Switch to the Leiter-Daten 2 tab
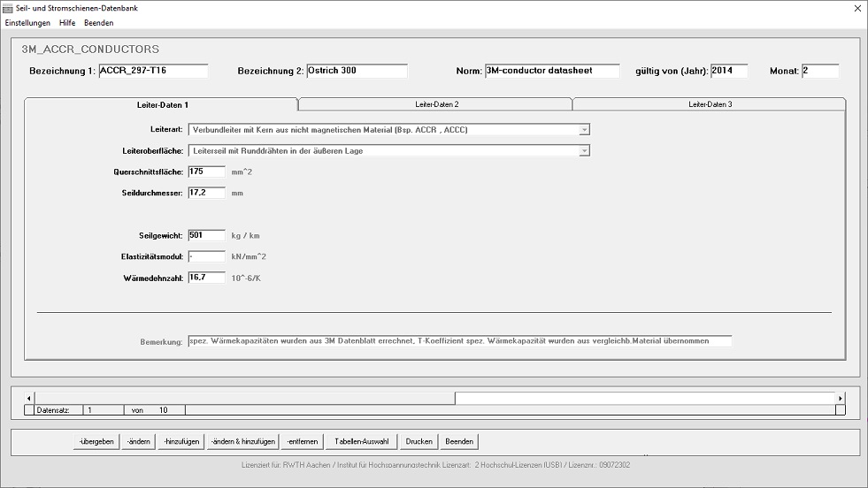The image size is (868, 488). tap(436, 104)
